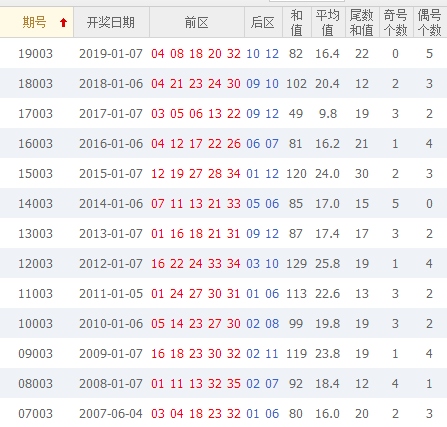Click the draw date 2018-01-06
The width and height of the screenshot is (447, 427).
(111, 84)
